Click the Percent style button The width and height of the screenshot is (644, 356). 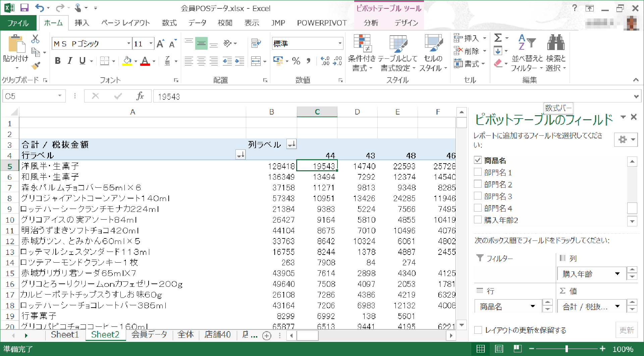[x=296, y=61]
